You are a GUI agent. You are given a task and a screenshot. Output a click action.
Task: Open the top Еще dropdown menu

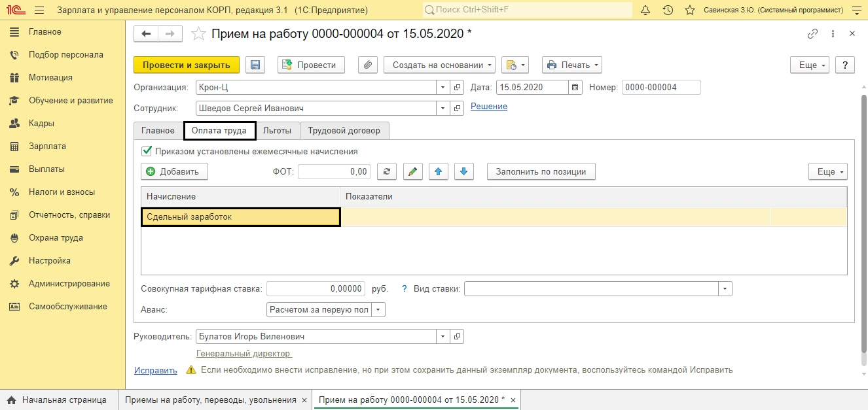pyautogui.click(x=810, y=65)
